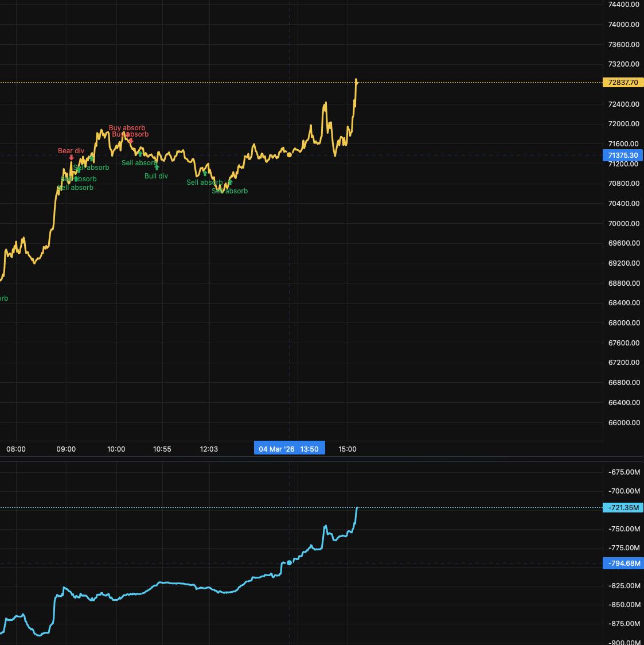Select the green arrow above rightmost Sell absorb label
This screenshot has height=645, width=644.
(230, 183)
